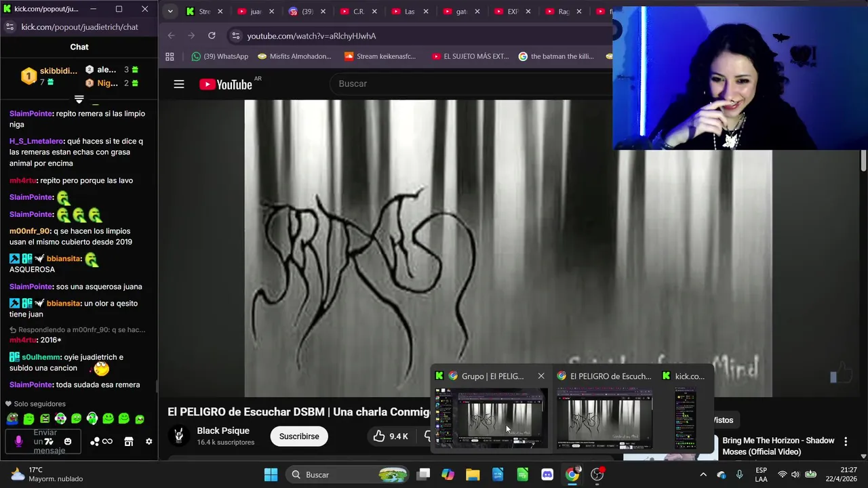Close the 'EXF' browser tab

[528, 12]
